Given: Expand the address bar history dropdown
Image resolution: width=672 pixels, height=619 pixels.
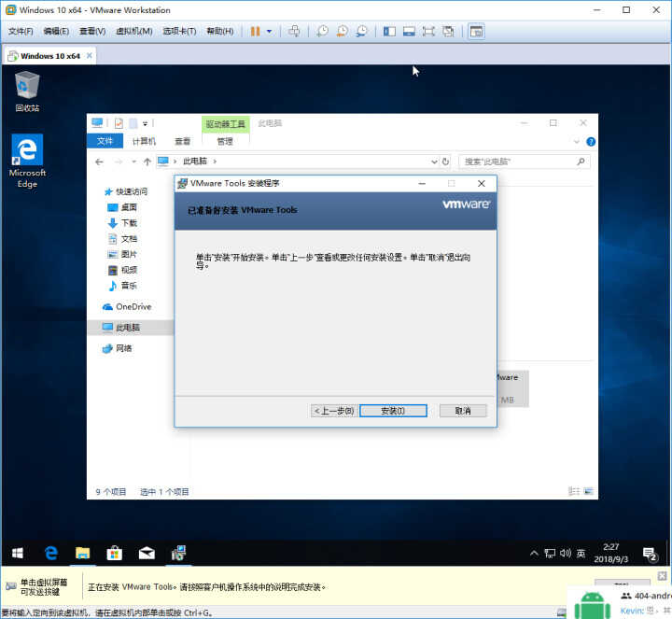Looking at the screenshot, I should point(434,162).
